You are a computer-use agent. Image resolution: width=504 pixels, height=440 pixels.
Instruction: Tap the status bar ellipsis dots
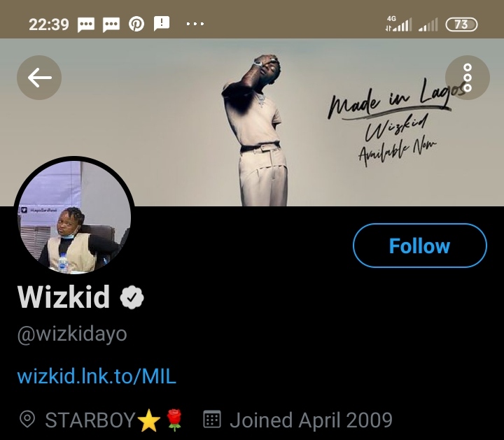[x=195, y=24]
